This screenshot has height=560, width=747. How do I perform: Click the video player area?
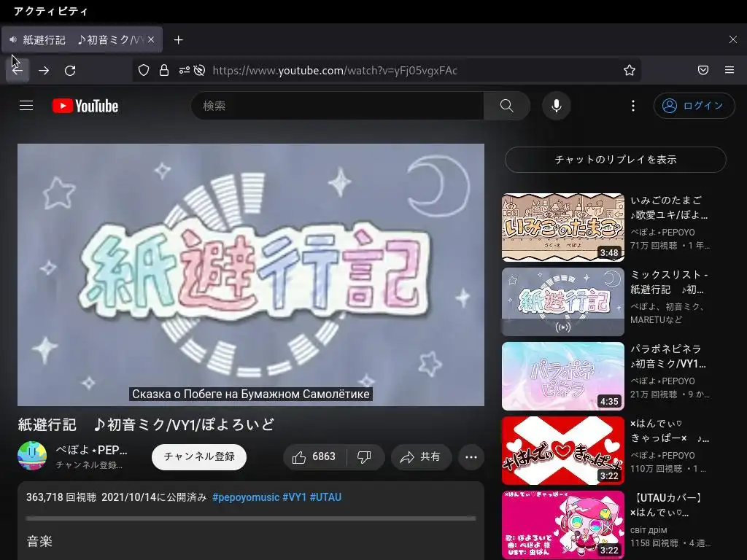click(251, 274)
